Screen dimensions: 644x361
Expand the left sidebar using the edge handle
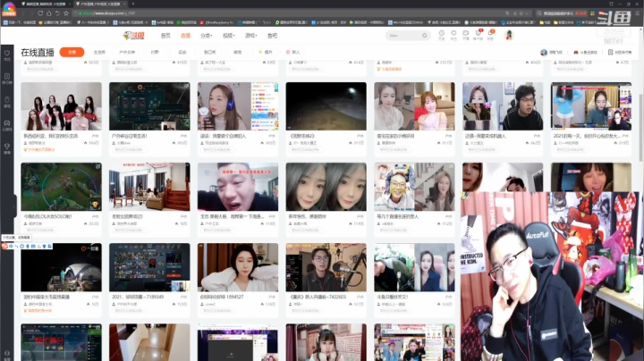coord(15,206)
